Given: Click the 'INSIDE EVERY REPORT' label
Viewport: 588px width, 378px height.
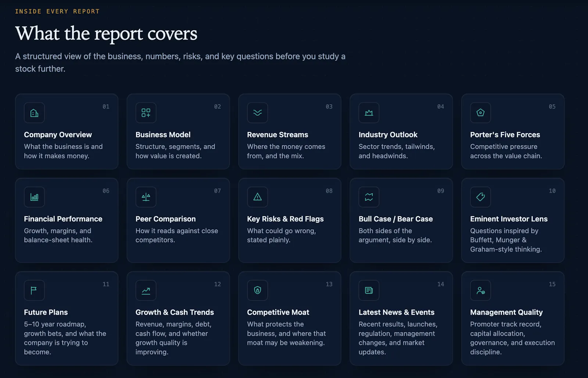Looking at the screenshot, I should [x=57, y=11].
